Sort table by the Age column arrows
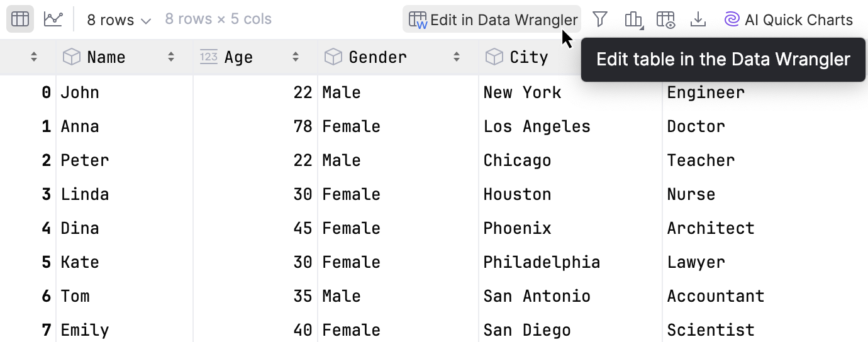Screen dimensions: 868x342 296,57
